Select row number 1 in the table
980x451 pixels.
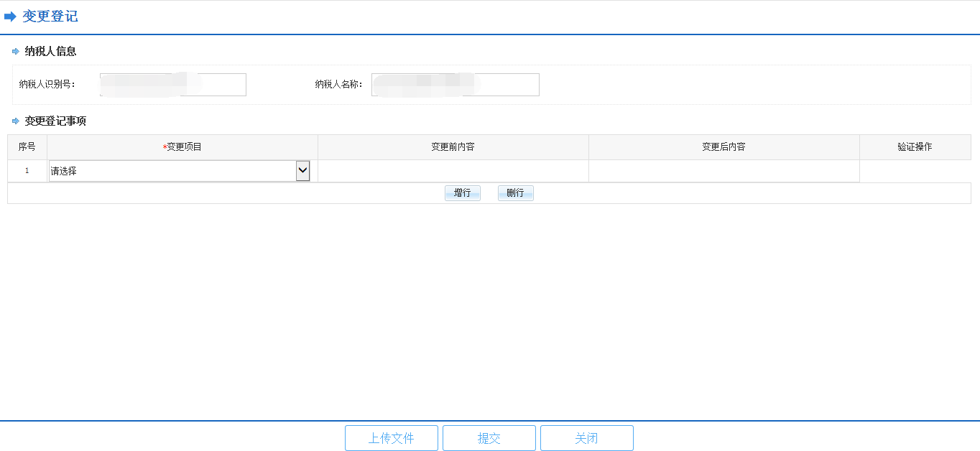click(x=27, y=170)
